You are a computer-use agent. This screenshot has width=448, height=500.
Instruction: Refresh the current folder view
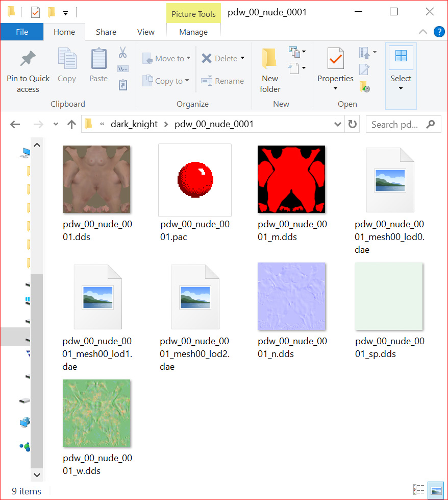(352, 124)
